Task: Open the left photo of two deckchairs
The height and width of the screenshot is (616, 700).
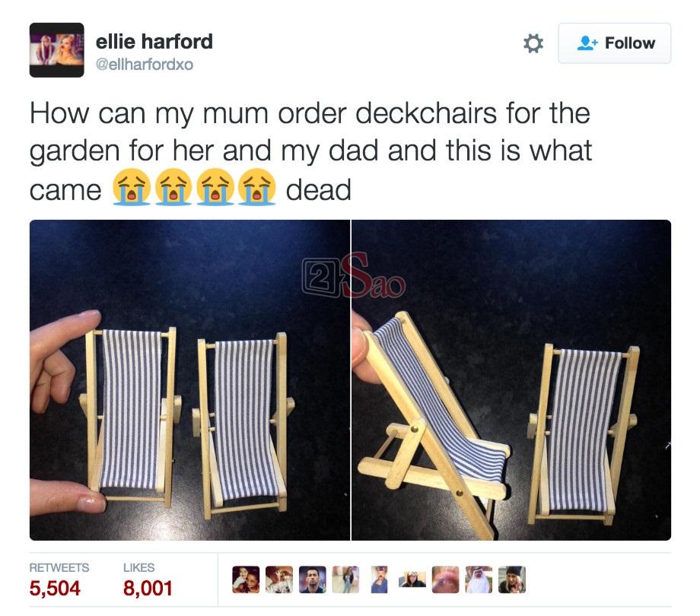Action: tap(189, 380)
